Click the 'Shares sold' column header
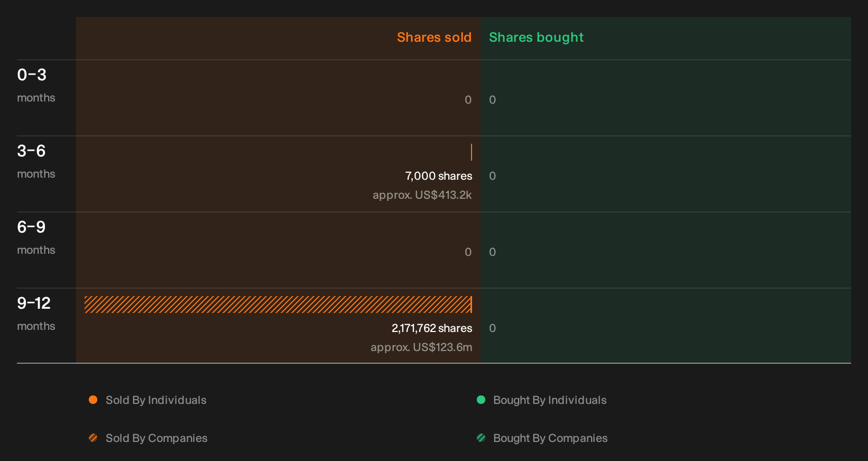 tap(434, 38)
